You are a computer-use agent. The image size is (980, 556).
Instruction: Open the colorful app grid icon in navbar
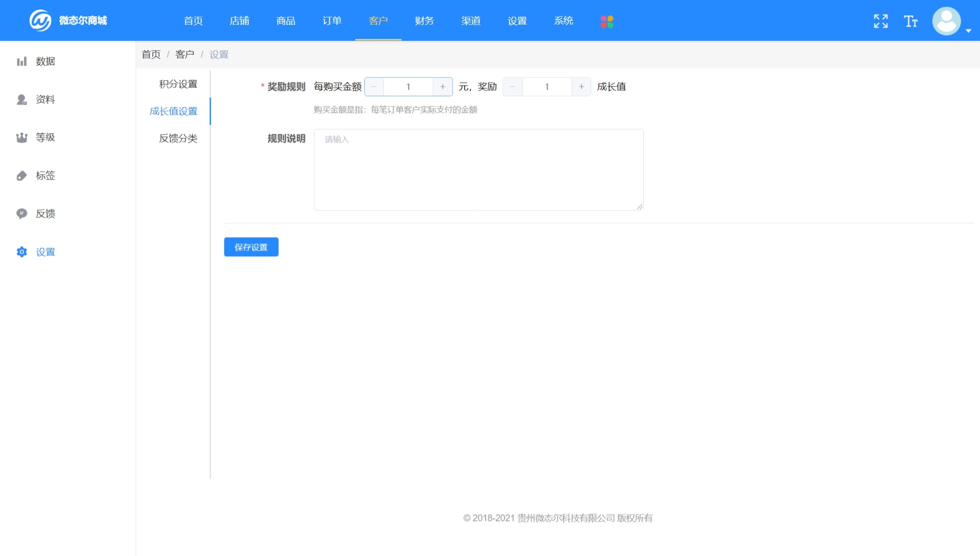click(x=606, y=20)
